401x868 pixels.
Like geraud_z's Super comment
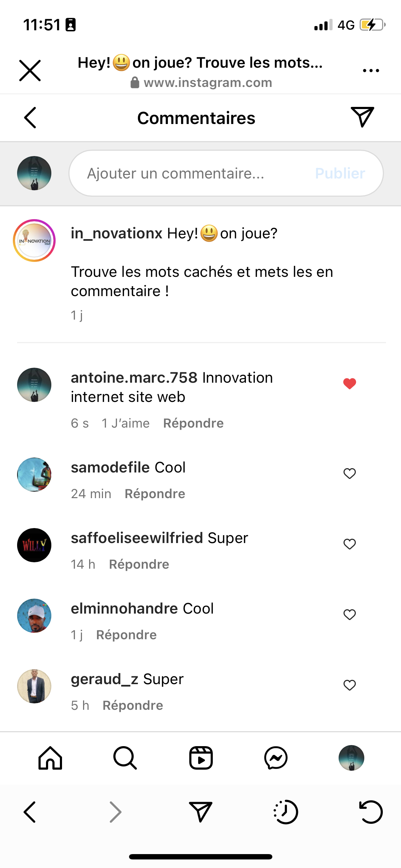click(350, 685)
